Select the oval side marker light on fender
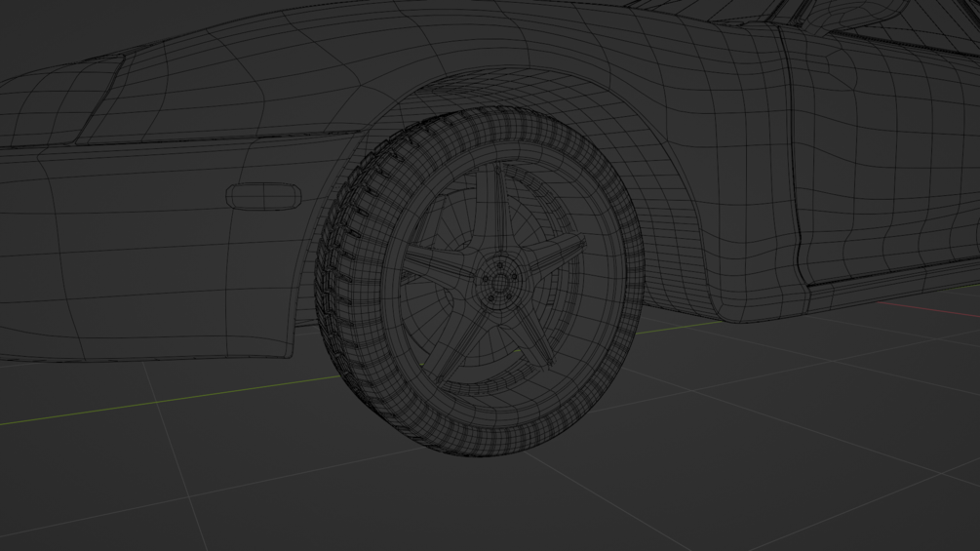The image size is (980, 551). (x=263, y=196)
